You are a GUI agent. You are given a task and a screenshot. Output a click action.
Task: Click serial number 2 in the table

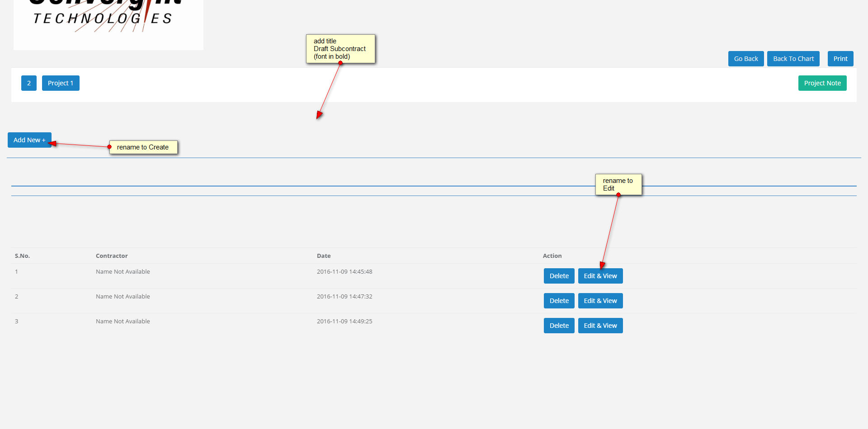pyautogui.click(x=17, y=297)
